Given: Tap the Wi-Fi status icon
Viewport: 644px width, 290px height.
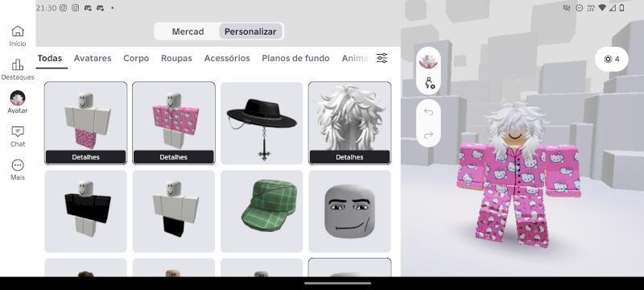Looking at the screenshot, I should coord(602,8).
